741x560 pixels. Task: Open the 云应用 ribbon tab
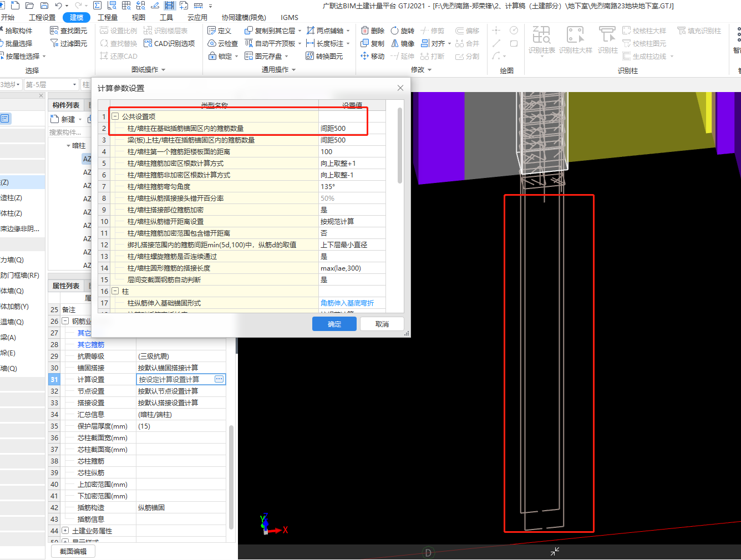197,17
